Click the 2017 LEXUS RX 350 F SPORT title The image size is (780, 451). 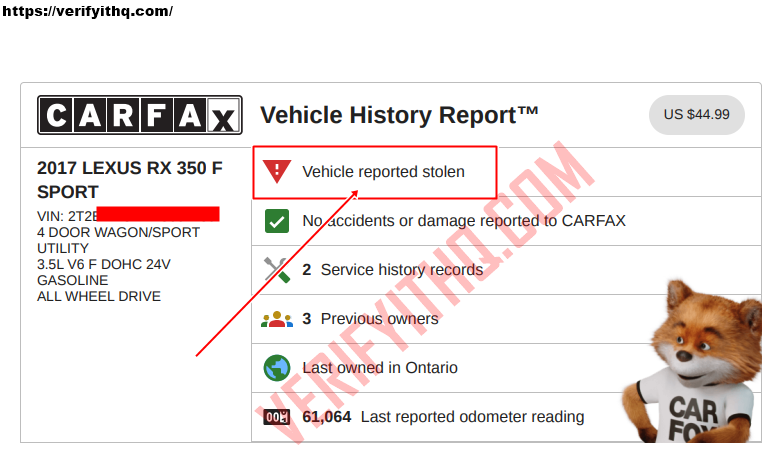[x=129, y=180]
